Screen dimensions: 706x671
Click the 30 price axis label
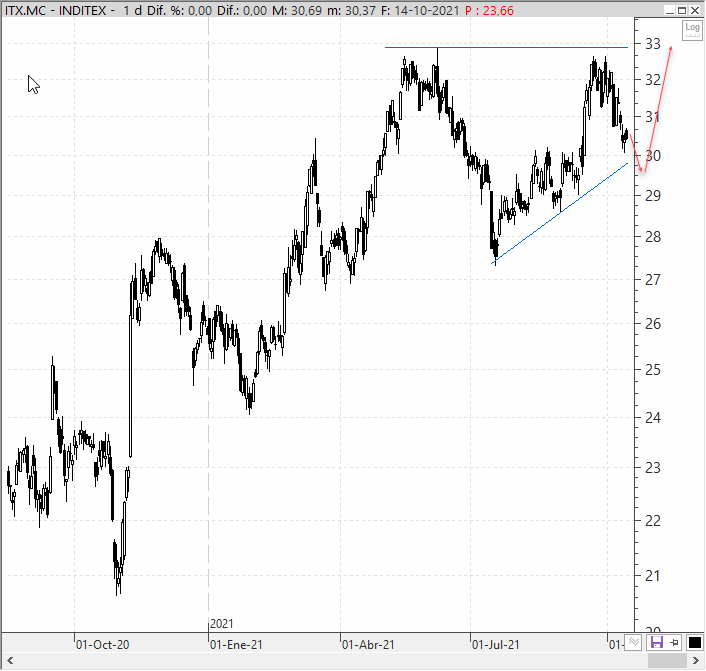[x=653, y=156]
